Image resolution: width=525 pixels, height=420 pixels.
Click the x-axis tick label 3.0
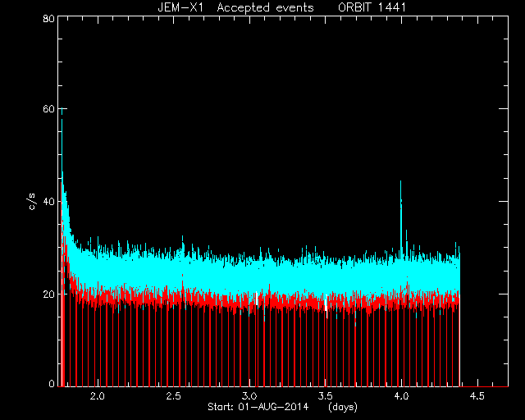click(x=249, y=396)
